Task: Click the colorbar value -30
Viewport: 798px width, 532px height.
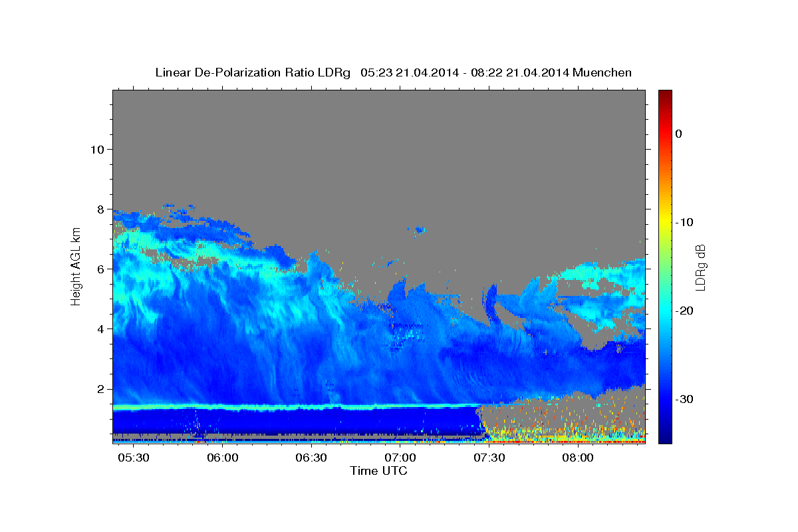Action: (x=684, y=399)
